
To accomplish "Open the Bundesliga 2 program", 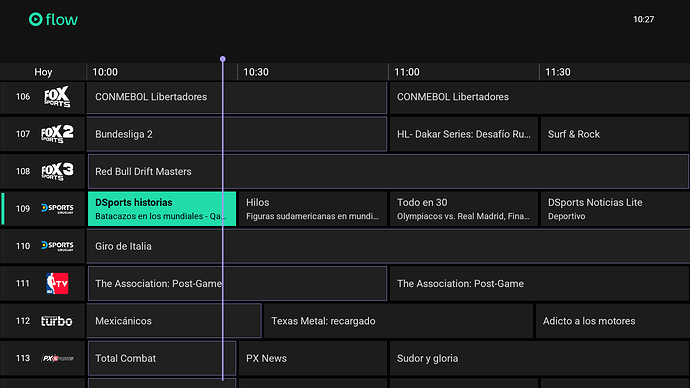I will (x=237, y=134).
